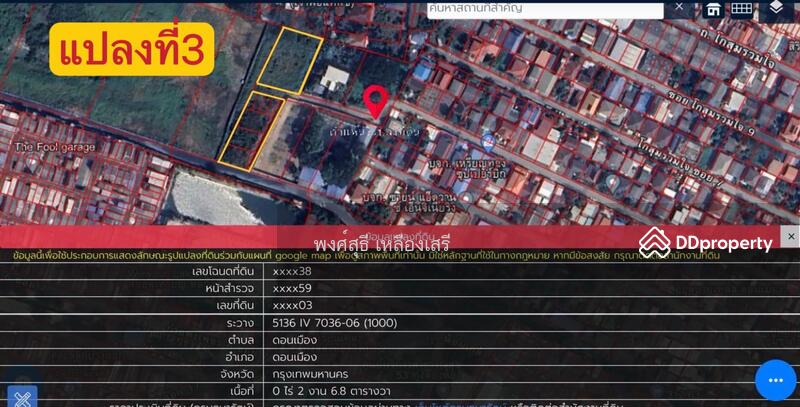Image resolution: width=800 pixels, height=407 pixels.
Task: Click the red location pin marker
Action: point(376,102)
